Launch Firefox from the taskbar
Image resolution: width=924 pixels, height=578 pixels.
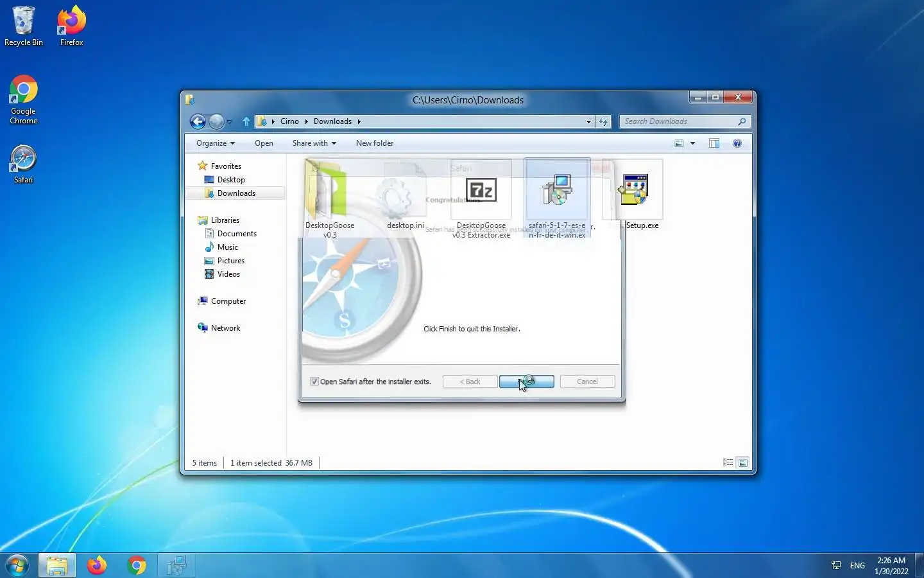(x=97, y=566)
